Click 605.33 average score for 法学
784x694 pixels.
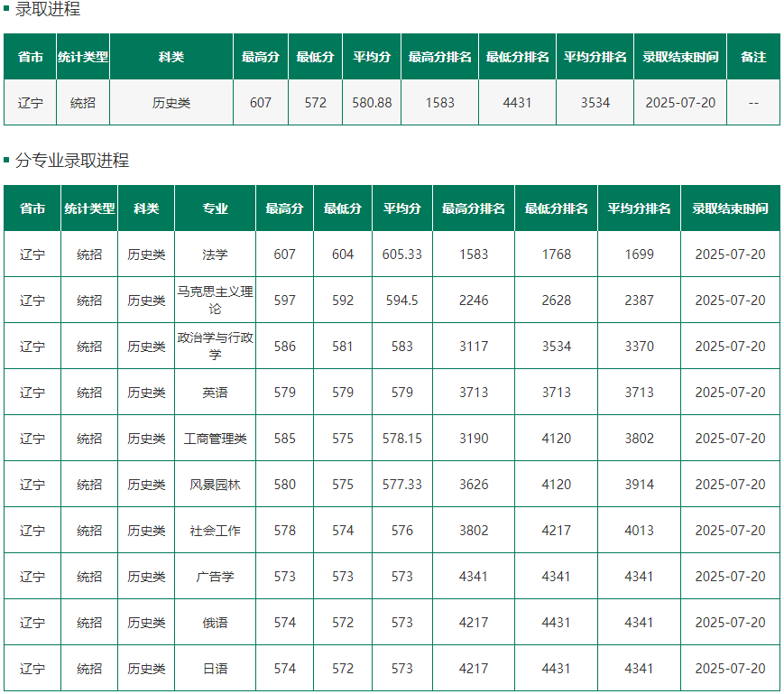tap(402, 254)
